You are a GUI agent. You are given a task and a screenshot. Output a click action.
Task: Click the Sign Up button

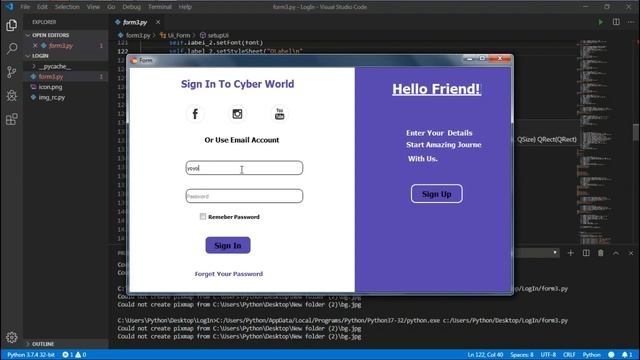point(436,194)
